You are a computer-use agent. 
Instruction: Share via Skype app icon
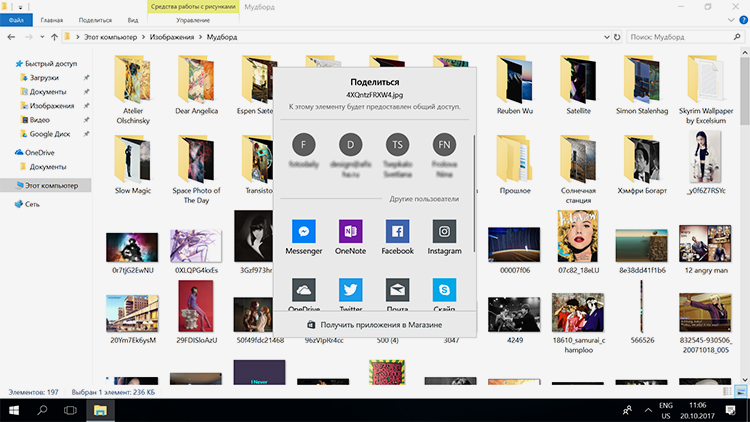coord(444,290)
